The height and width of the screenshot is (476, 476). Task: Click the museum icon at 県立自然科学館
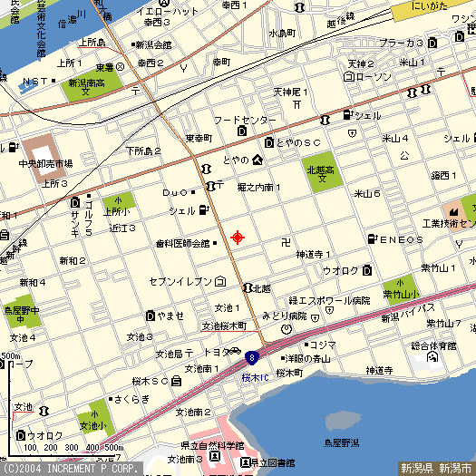point(215,456)
